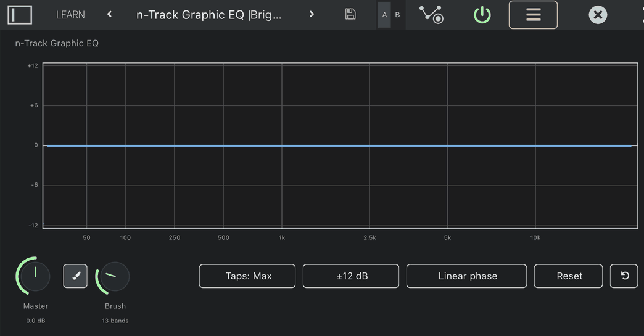Click the 500 frequency label
Image resolution: width=644 pixels, height=336 pixels.
tap(223, 237)
